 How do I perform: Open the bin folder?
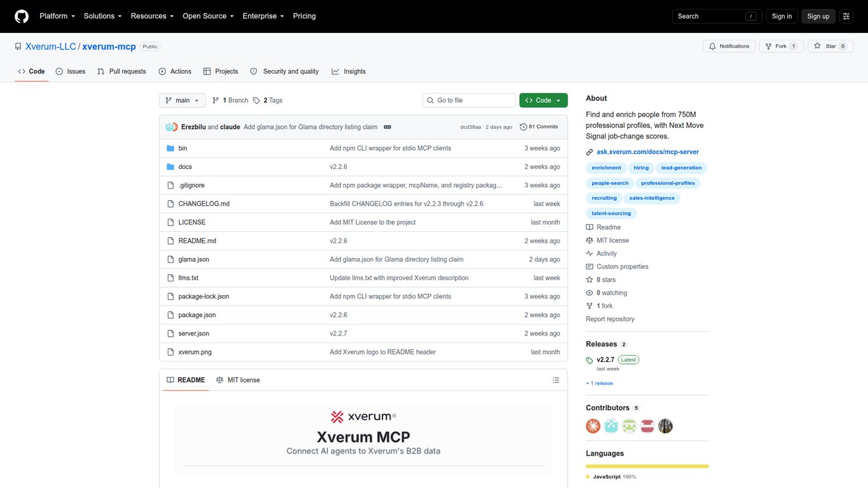point(182,148)
